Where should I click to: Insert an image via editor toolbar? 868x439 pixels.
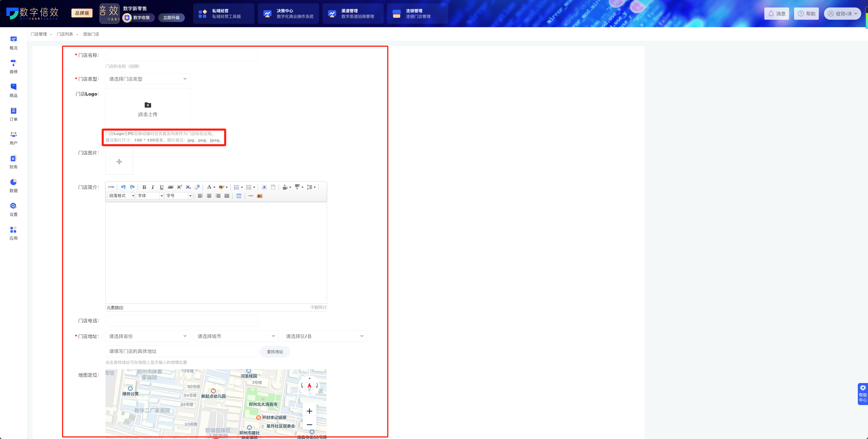click(260, 196)
